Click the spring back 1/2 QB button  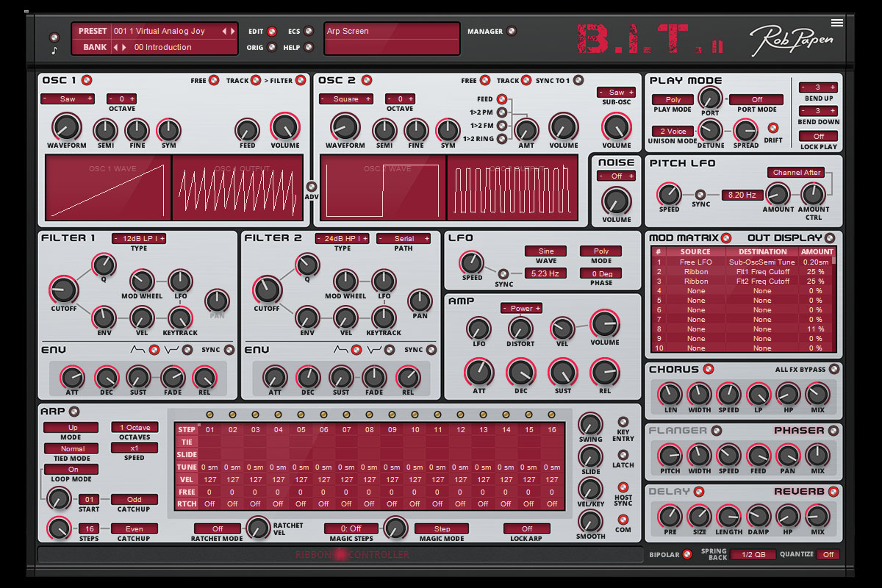(x=753, y=554)
